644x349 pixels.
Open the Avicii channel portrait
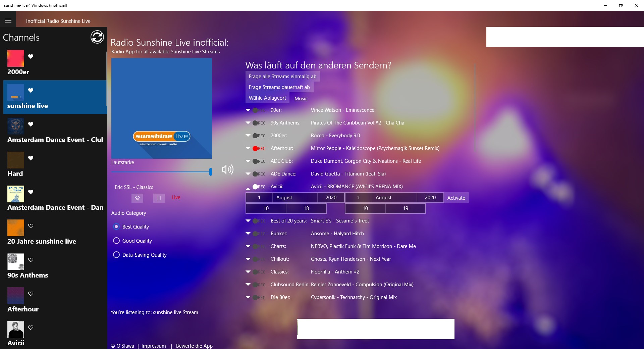click(x=16, y=330)
